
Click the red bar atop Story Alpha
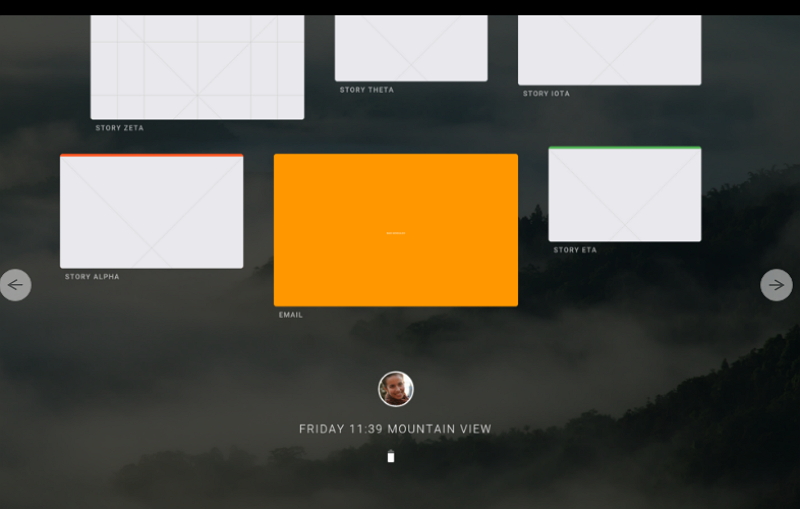[151, 156]
